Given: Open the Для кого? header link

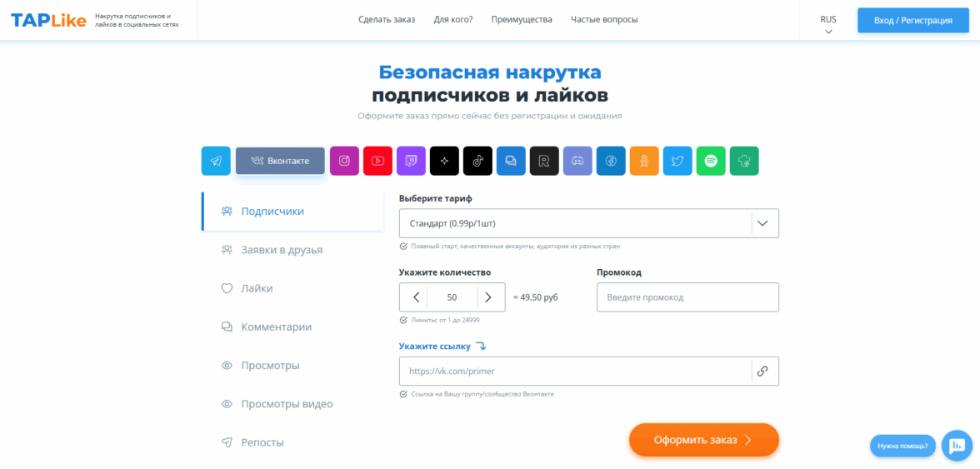Looking at the screenshot, I should coord(453,19).
